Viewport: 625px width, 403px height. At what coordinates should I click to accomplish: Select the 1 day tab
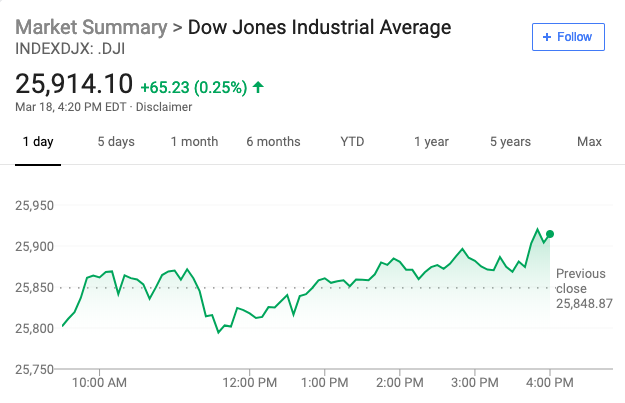[38, 142]
